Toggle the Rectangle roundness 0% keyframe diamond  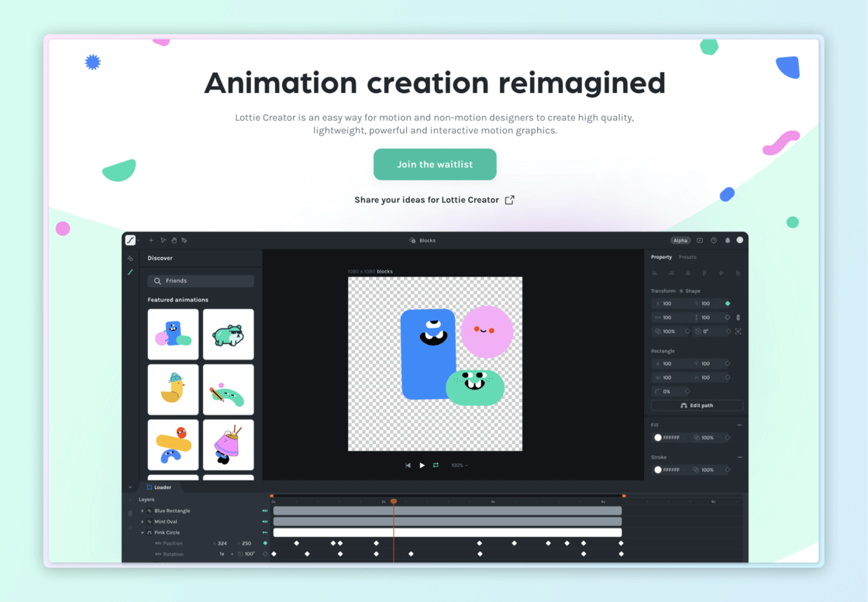[x=687, y=391]
